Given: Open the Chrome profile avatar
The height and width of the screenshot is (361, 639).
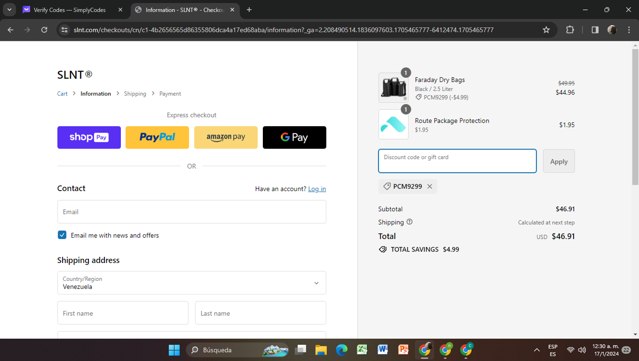Looking at the screenshot, I should [612, 30].
